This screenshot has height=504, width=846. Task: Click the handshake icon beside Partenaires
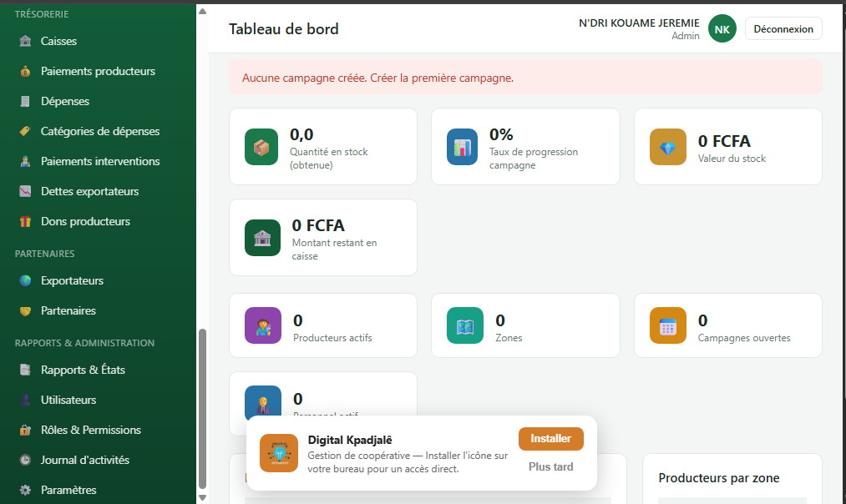point(25,311)
